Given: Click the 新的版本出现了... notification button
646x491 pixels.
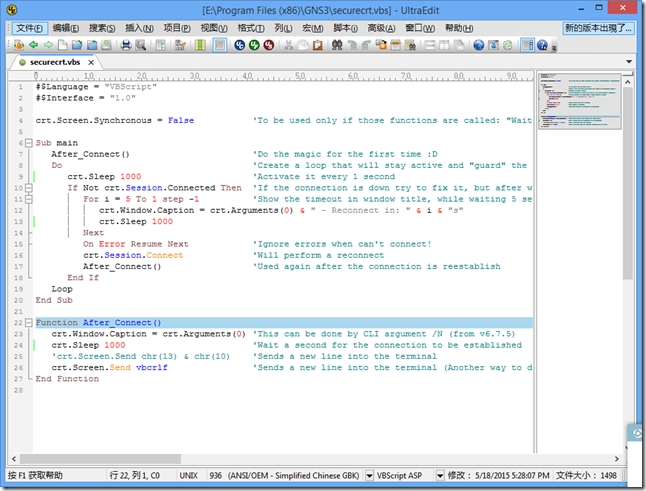Looking at the screenshot, I should [x=598, y=28].
